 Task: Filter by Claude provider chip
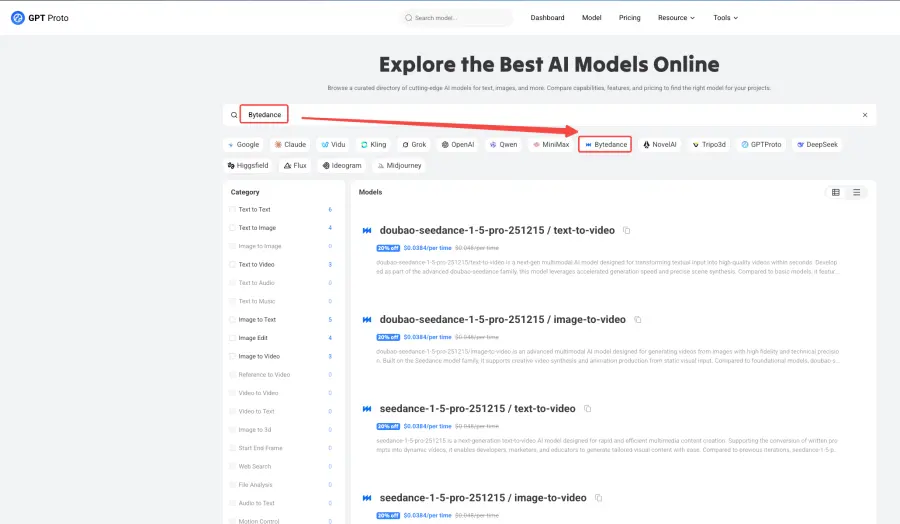click(290, 145)
